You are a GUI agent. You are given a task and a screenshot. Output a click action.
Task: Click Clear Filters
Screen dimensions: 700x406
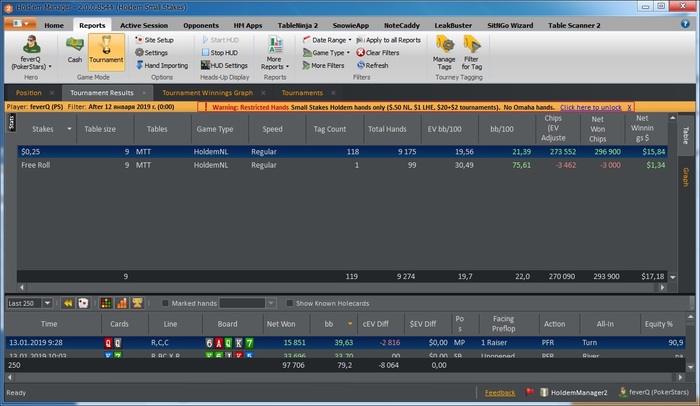378,52
